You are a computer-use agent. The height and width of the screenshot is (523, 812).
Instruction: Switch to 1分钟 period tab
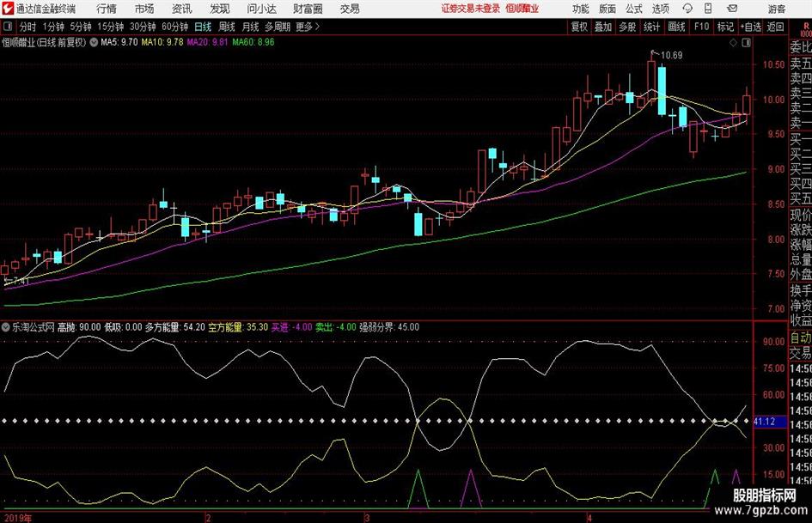coord(53,27)
